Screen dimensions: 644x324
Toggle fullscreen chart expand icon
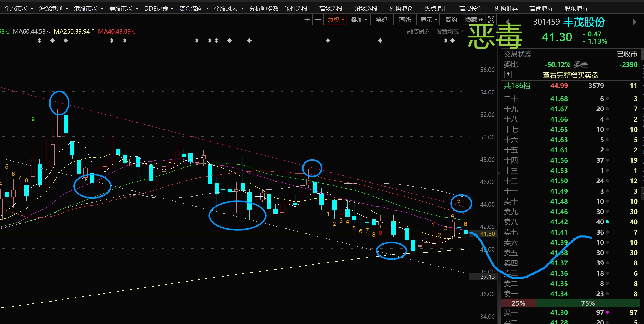point(491,20)
